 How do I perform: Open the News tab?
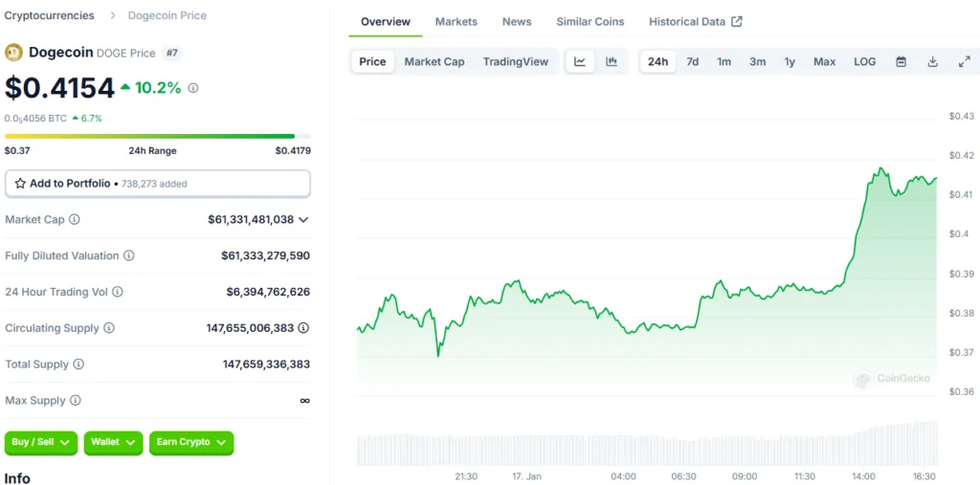[517, 21]
